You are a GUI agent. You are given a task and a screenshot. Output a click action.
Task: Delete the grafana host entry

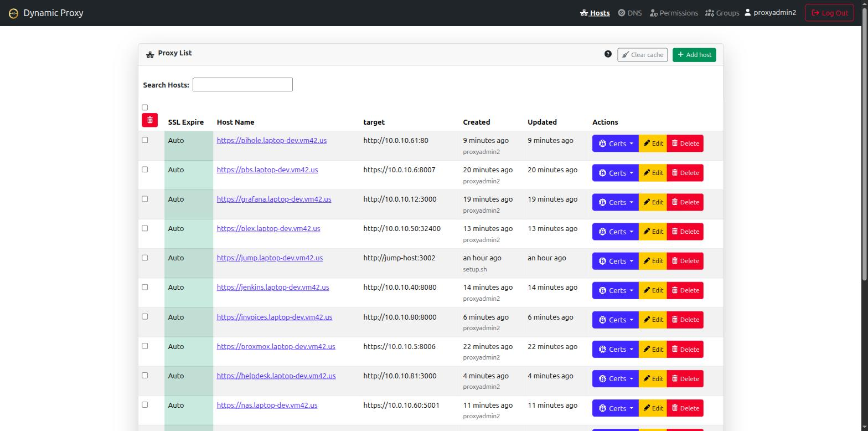coord(685,202)
